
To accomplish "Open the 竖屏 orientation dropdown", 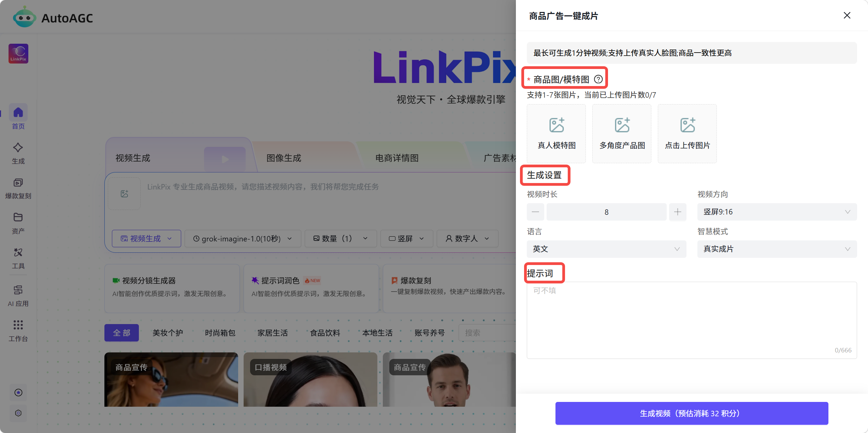I will coord(407,238).
